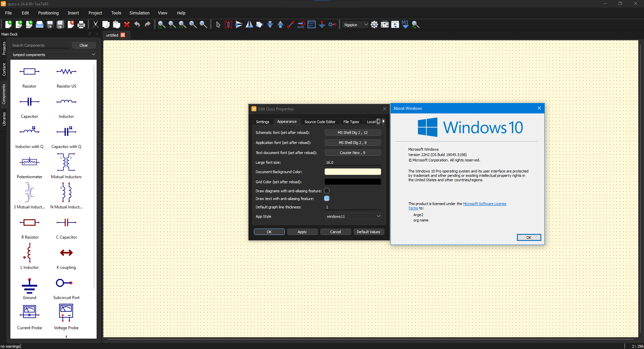
Task: Open the Positioning menu
Action: [x=48, y=13]
